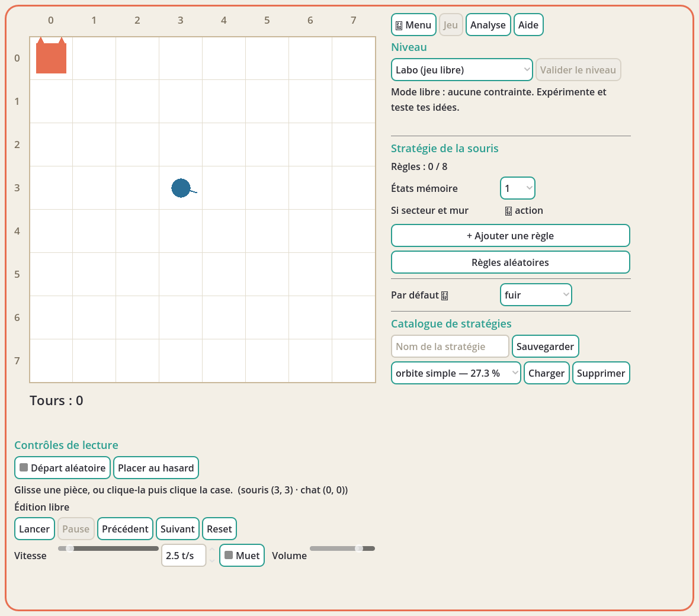Viewport: 699px width, 616px height.
Task: Select the blue mouse piece on the grid
Action: pos(181,188)
